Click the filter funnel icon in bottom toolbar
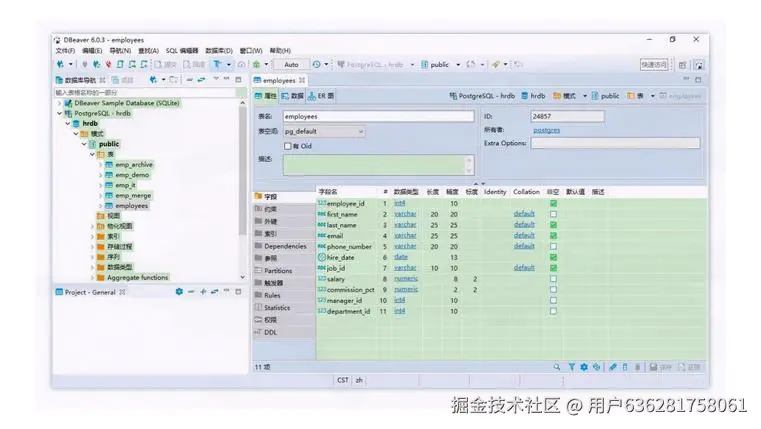Screen dimensions: 761x429 click(572, 367)
